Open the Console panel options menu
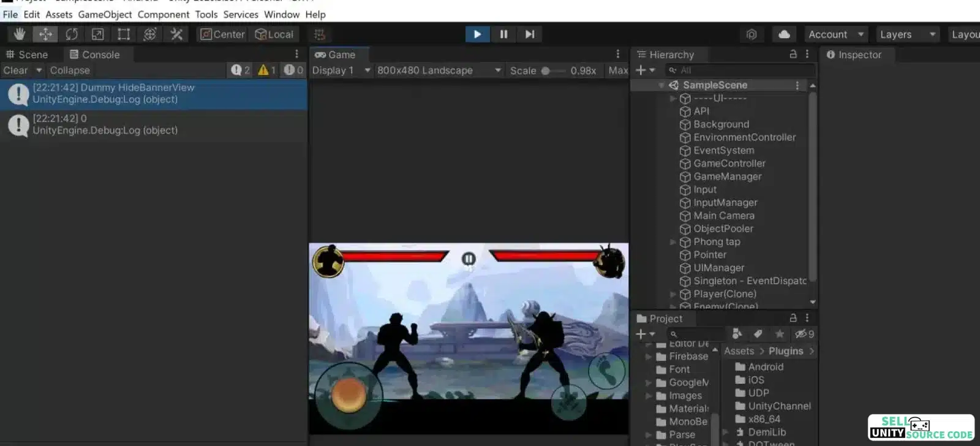 pos(296,54)
